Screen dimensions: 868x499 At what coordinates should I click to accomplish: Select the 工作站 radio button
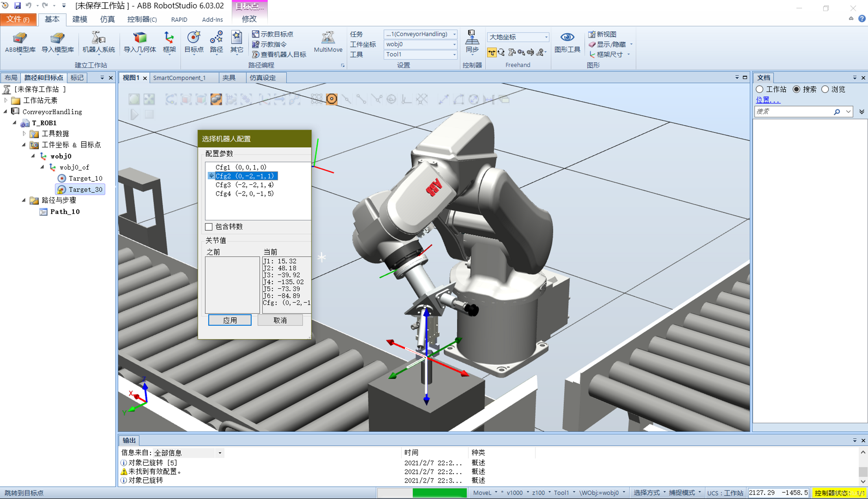pos(760,89)
